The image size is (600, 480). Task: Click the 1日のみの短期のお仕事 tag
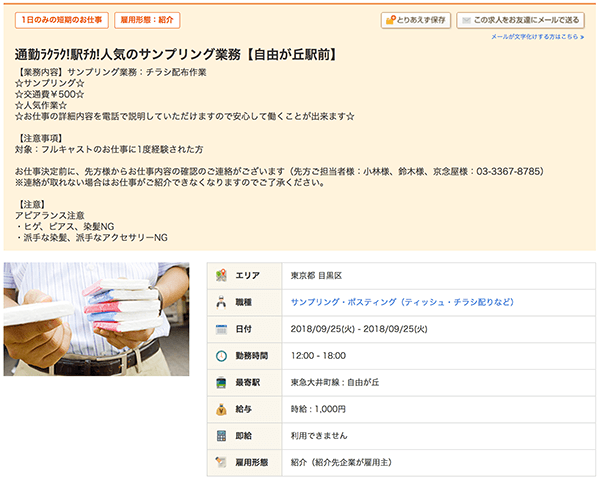tap(62, 20)
